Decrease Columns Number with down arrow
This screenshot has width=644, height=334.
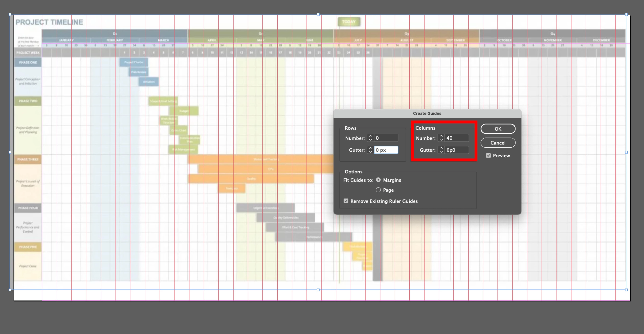pos(441,140)
